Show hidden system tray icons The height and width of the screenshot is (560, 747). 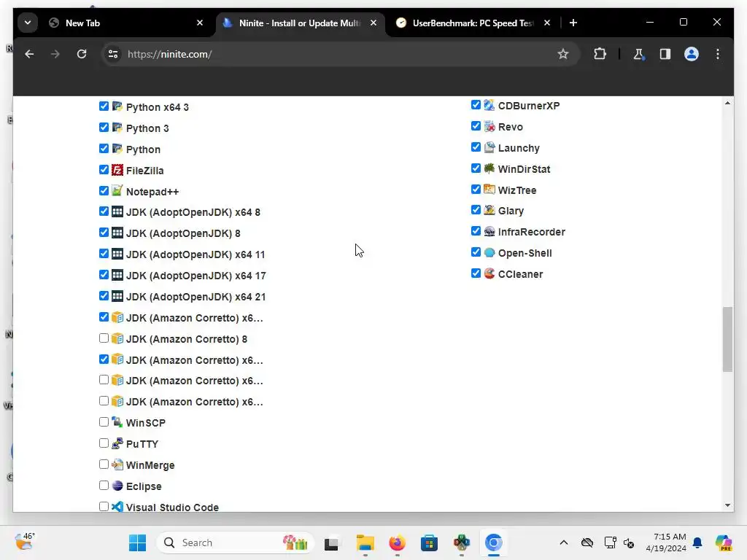[564, 542]
